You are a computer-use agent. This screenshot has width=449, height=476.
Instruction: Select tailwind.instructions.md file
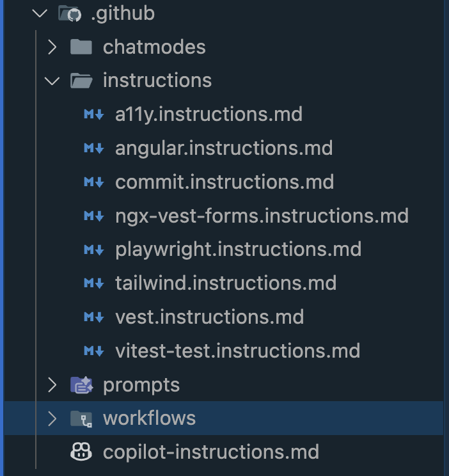[226, 283]
